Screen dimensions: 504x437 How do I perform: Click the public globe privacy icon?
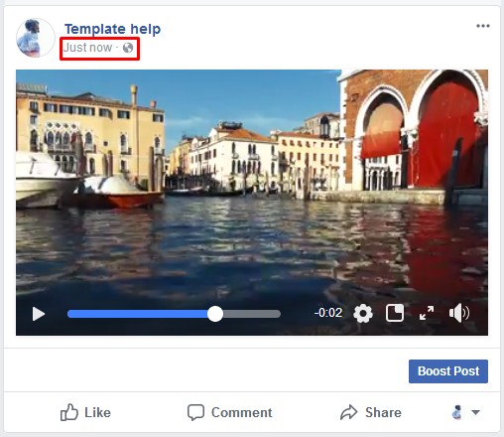tap(128, 48)
